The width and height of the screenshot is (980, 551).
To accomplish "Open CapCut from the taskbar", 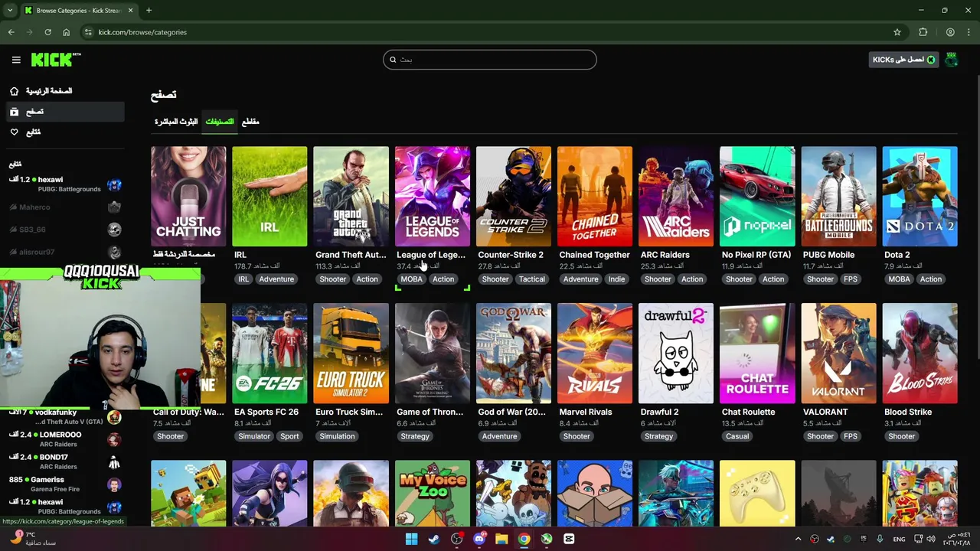I will pos(569,539).
